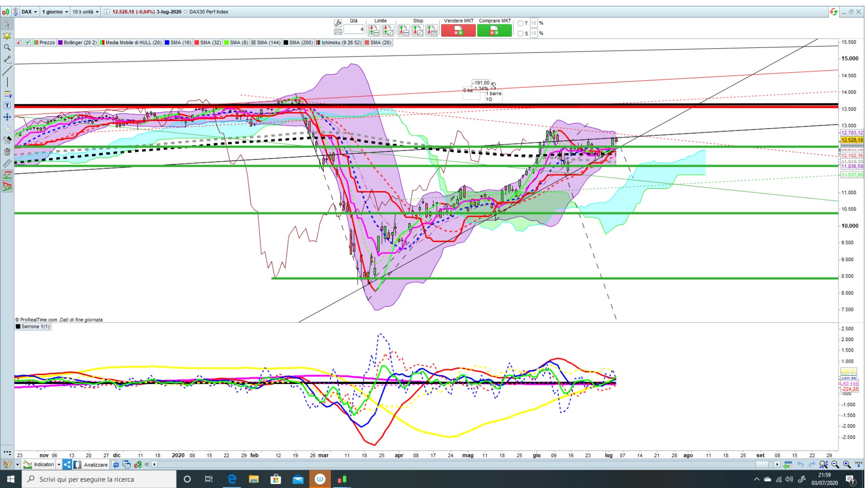Click the second Limite order button
Screen dimensions: 868x488
pos(387,30)
